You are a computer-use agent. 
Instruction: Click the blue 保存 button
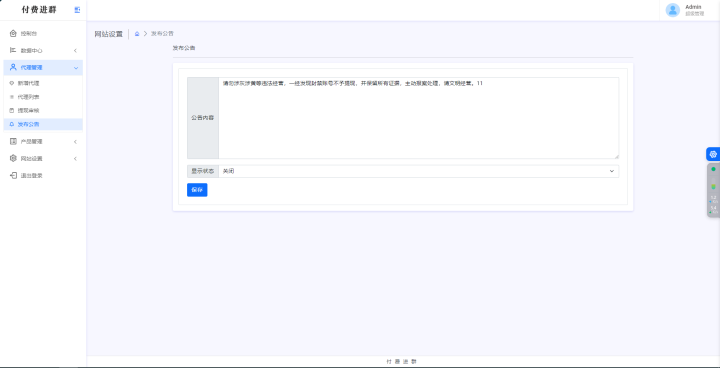[197, 190]
